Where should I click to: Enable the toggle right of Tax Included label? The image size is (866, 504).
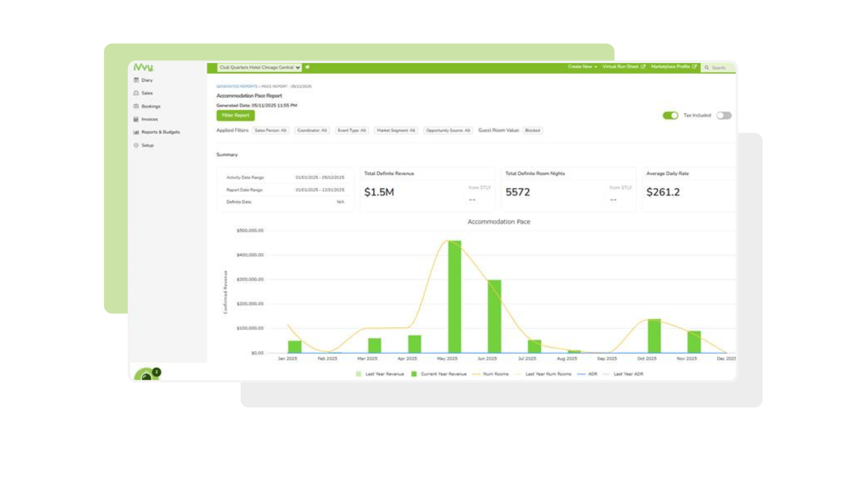723,115
